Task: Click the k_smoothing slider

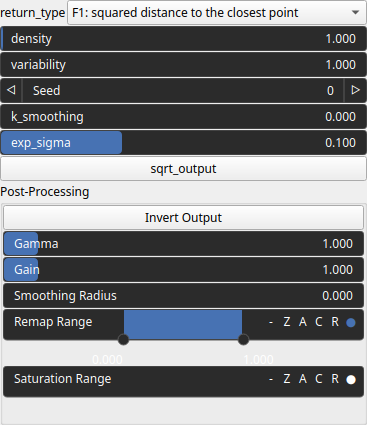Action: [x=183, y=117]
